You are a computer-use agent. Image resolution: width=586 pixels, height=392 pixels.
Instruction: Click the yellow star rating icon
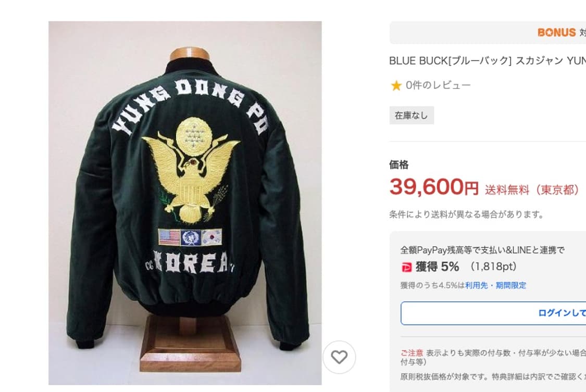(x=396, y=85)
